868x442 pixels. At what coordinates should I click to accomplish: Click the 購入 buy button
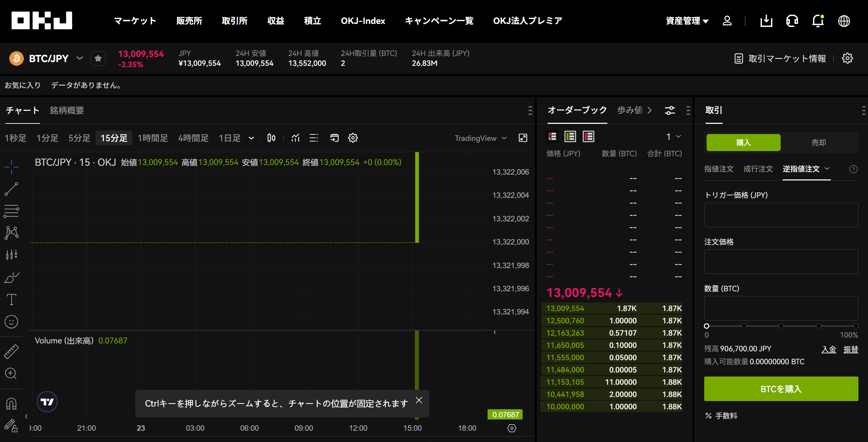(743, 143)
